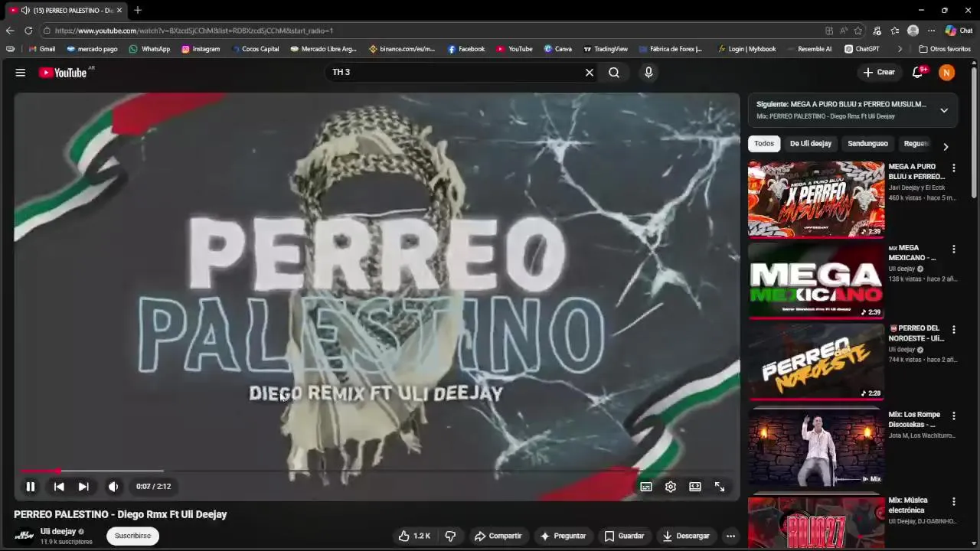Open Read aloud icon in address bar
980x551 pixels.
coord(844,31)
